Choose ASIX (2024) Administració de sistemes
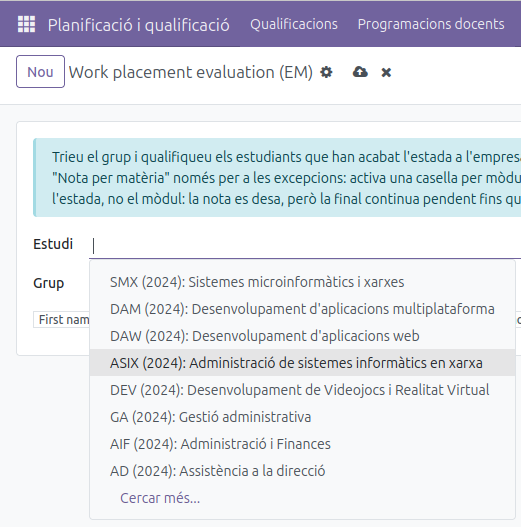 coord(302,363)
